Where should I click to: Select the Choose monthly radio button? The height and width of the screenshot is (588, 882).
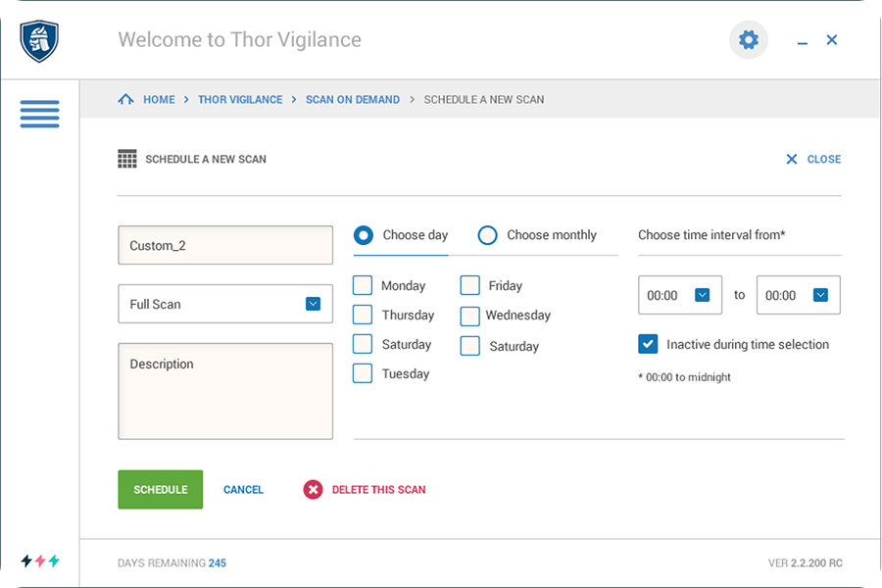pyautogui.click(x=487, y=235)
